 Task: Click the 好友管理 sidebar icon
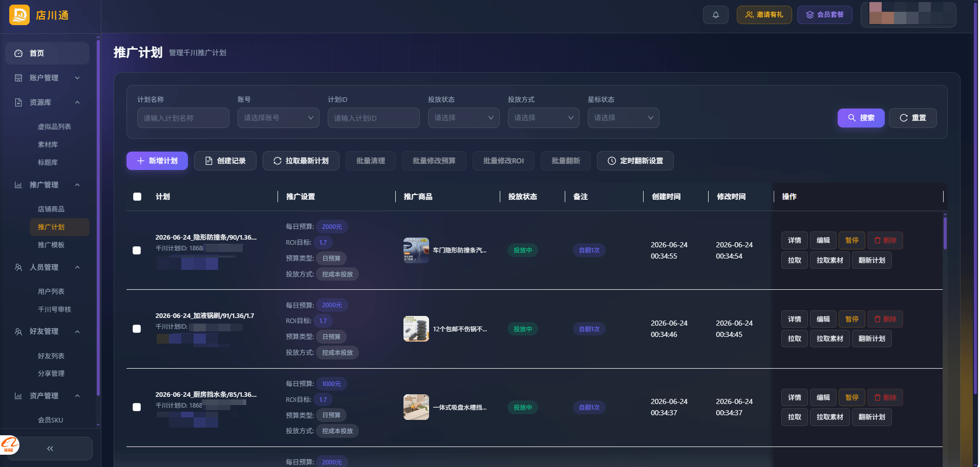coord(18,332)
